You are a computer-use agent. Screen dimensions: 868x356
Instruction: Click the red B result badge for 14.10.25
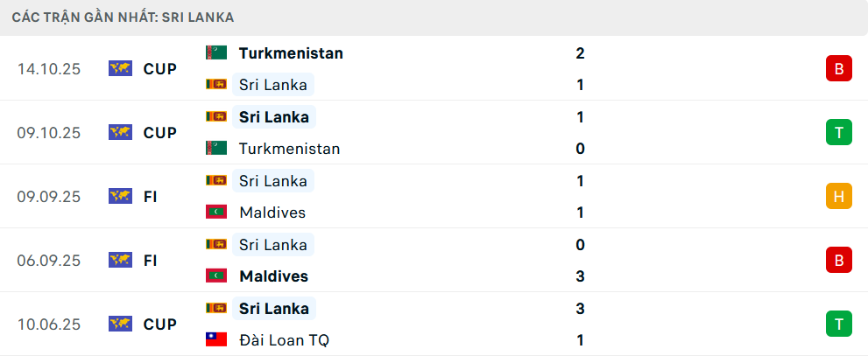click(x=838, y=68)
